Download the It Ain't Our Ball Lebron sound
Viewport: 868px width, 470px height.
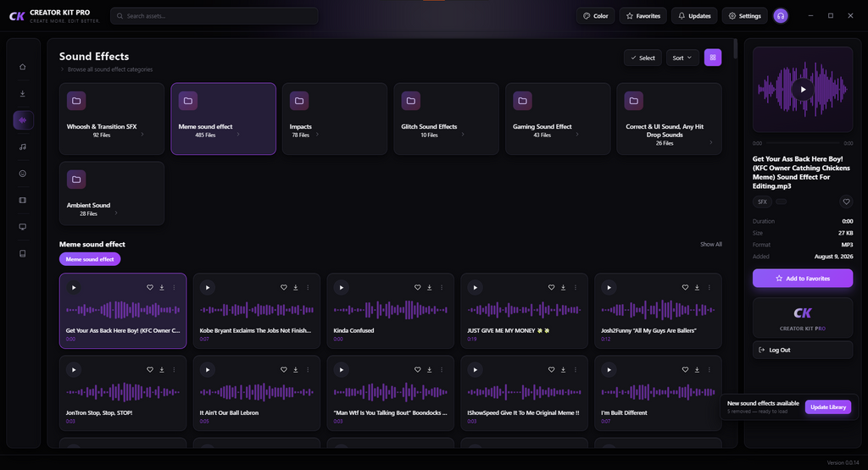(x=296, y=370)
